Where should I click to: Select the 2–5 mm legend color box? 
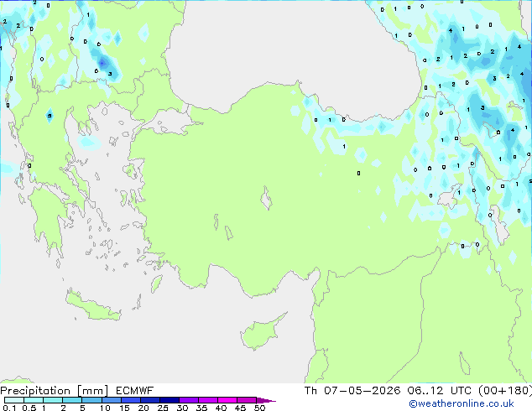pos(72,400)
